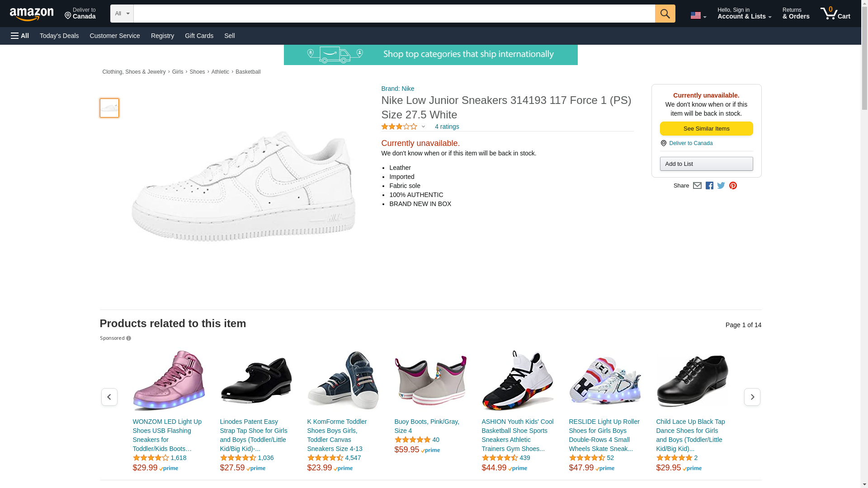Share product via email icon
This screenshot has width=868, height=488.
point(697,186)
